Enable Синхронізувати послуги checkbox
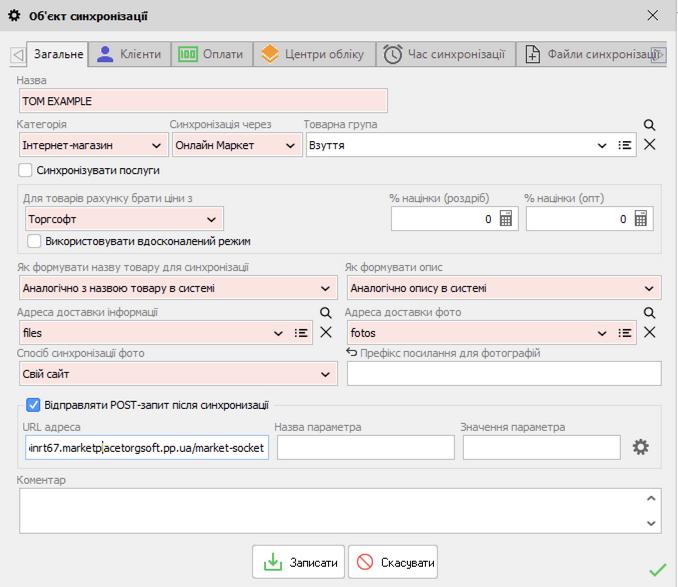This screenshot has height=587, width=678. [x=26, y=170]
